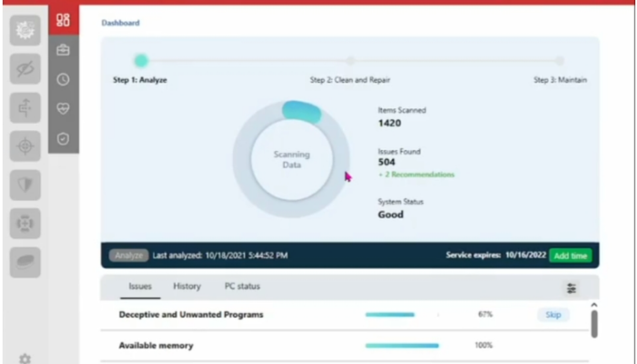This screenshot has height=364, width=637.
Task: Open the crossed-out eye privacy tool
Action: [25, 69]
